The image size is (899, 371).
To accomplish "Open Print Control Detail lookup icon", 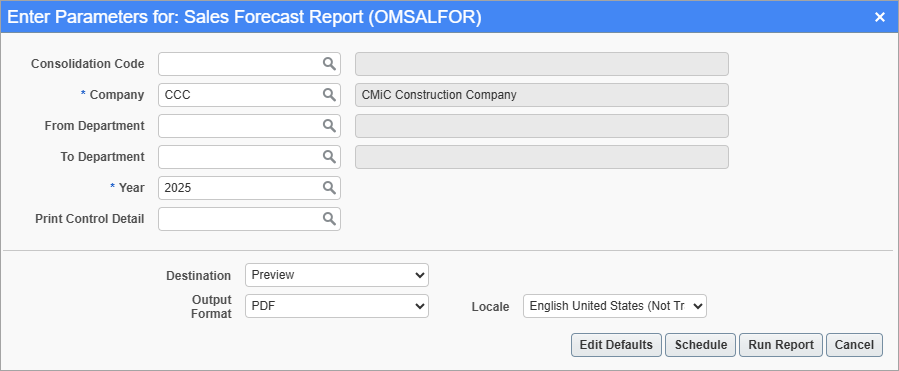I will (329, 218).
